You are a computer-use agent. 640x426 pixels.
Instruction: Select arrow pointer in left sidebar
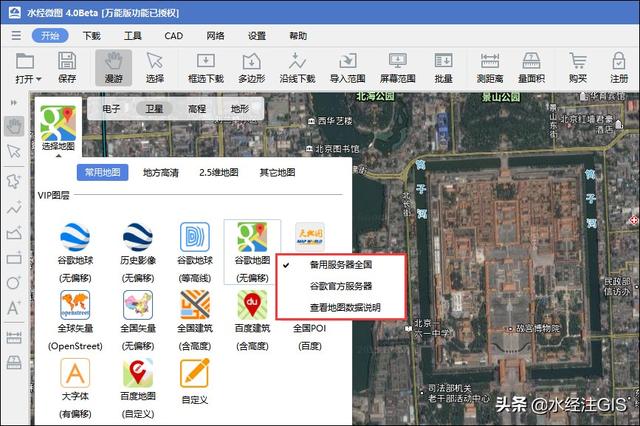pos(14,151)
